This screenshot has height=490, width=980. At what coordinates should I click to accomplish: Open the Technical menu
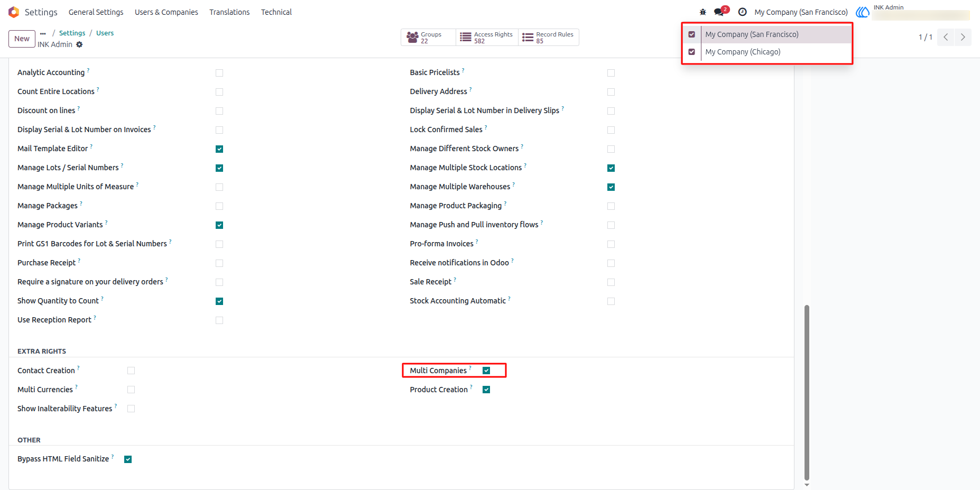[x=276, y=12]
